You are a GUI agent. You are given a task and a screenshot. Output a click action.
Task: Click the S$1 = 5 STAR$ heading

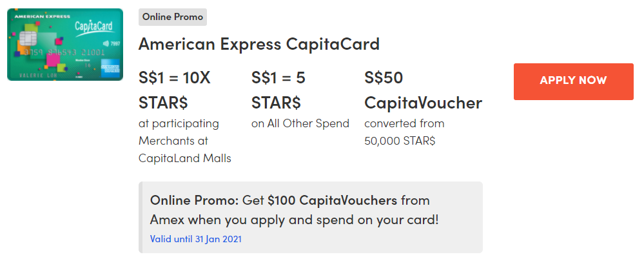[278, 90]
